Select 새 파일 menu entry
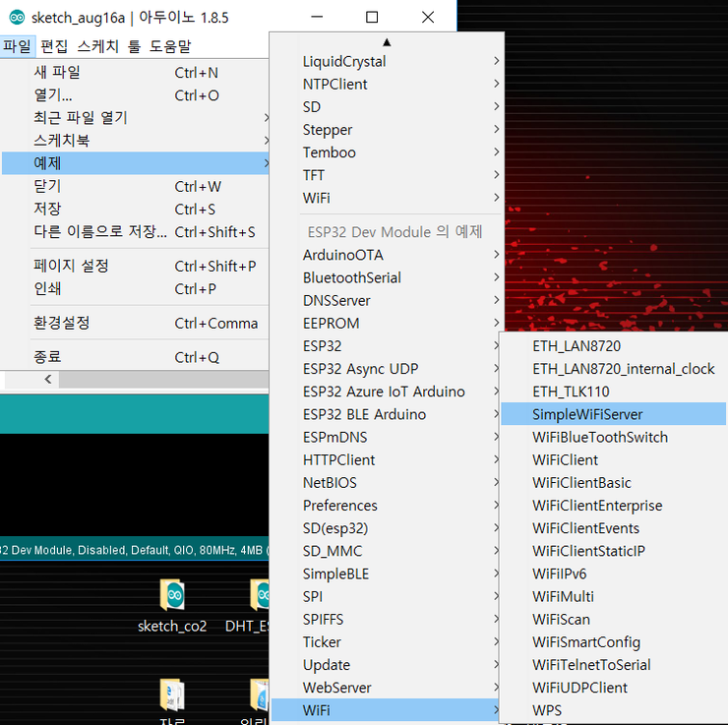The height and width of the screenshot is (725, 728). pos(136,73)
